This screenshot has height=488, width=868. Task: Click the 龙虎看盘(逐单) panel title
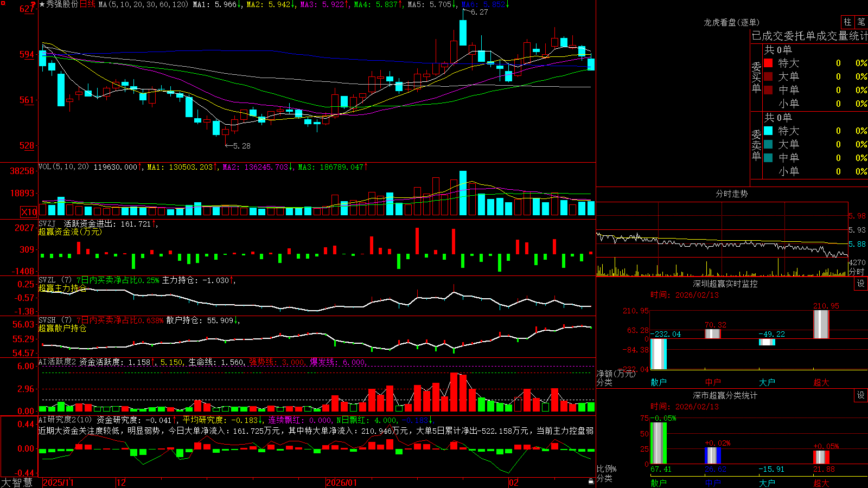732,22
